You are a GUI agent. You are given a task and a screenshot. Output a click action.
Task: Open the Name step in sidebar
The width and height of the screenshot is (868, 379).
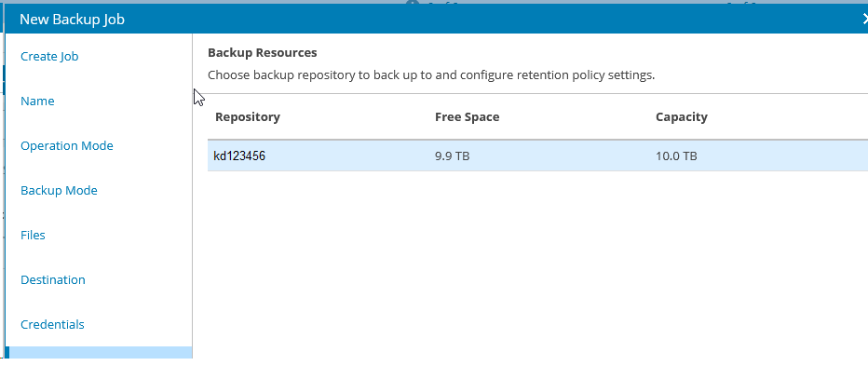[x=37, y=102]
